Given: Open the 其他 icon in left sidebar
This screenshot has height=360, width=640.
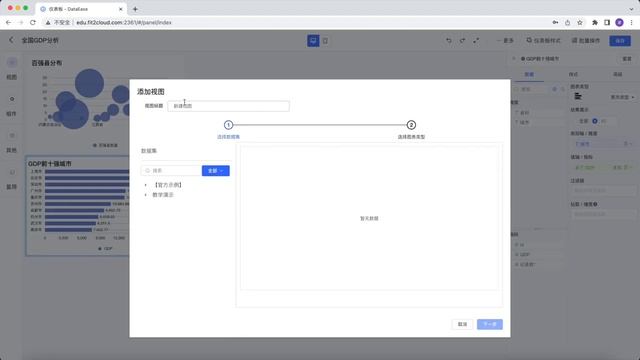Looking at the screenshot, I should pyautogui.click(x=12, y=136).
